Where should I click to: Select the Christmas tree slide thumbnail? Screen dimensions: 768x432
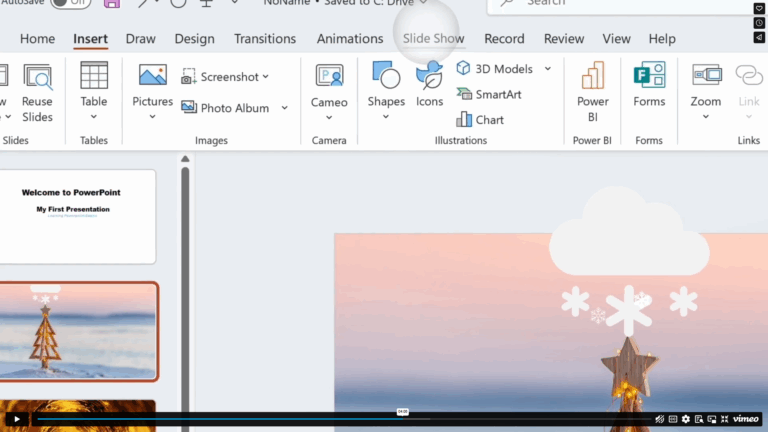pos(78,332)
